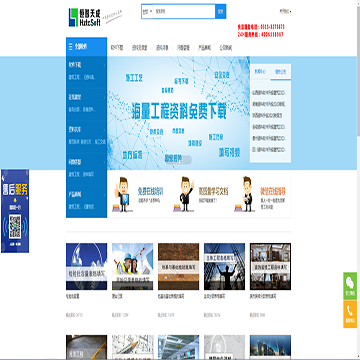
Task: Open the search category dropdown beside the search box
Action: [x=147, y=11]
